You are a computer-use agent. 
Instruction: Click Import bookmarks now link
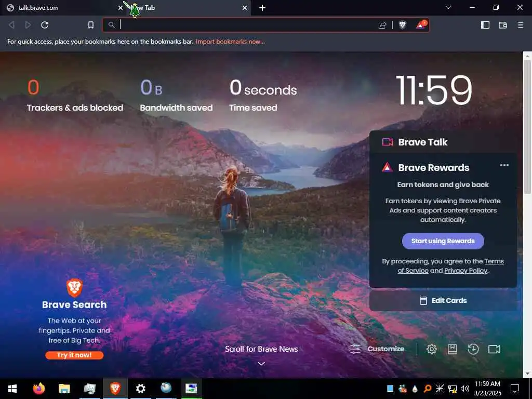(x=230, y=42)
